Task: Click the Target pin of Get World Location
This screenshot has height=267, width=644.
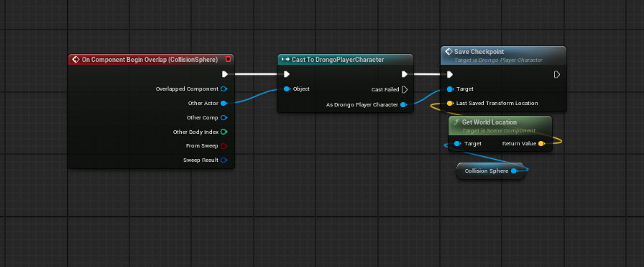Action: pos(458,144)
